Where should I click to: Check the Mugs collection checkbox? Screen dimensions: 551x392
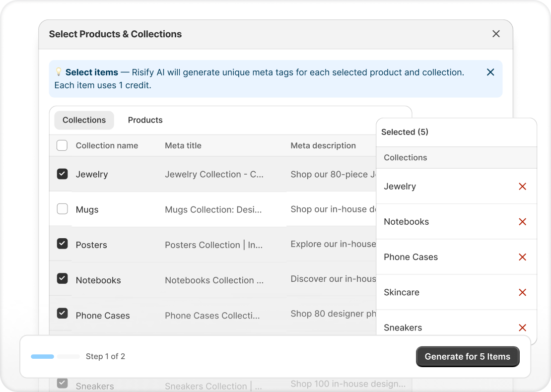pyautogui.click(x=62, y=209)
